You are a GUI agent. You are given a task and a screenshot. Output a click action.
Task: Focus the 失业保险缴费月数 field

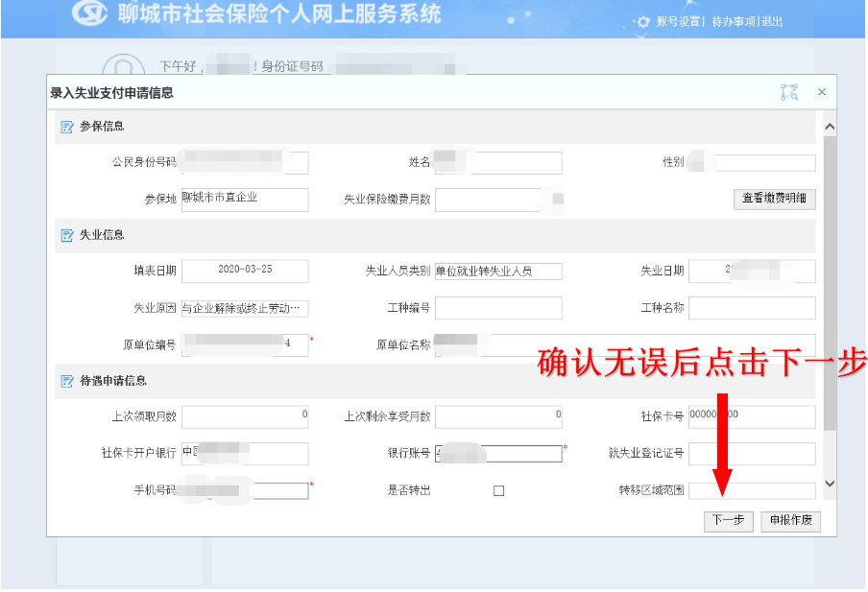[x=498, y=200]
